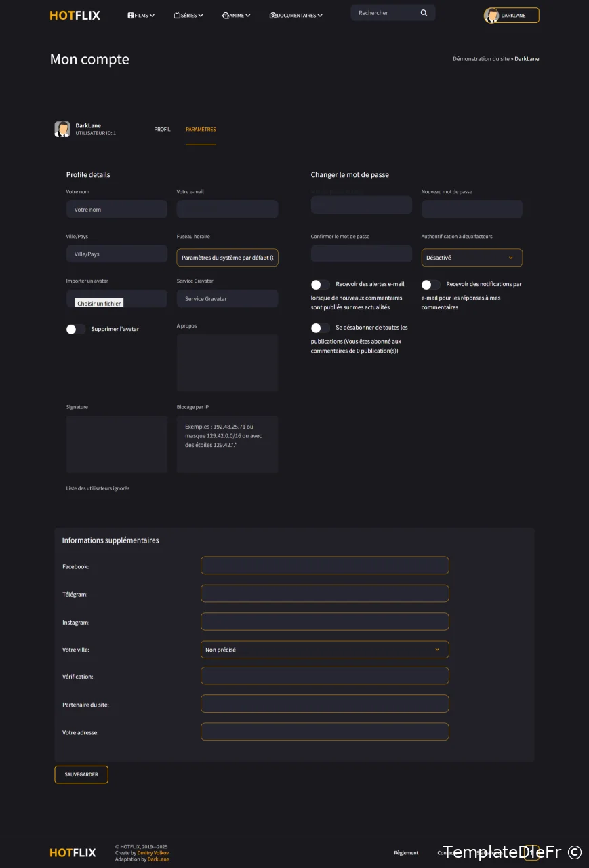Click the camera icon beside Documentaires
The image size is (589, 868).
[272, 15]
